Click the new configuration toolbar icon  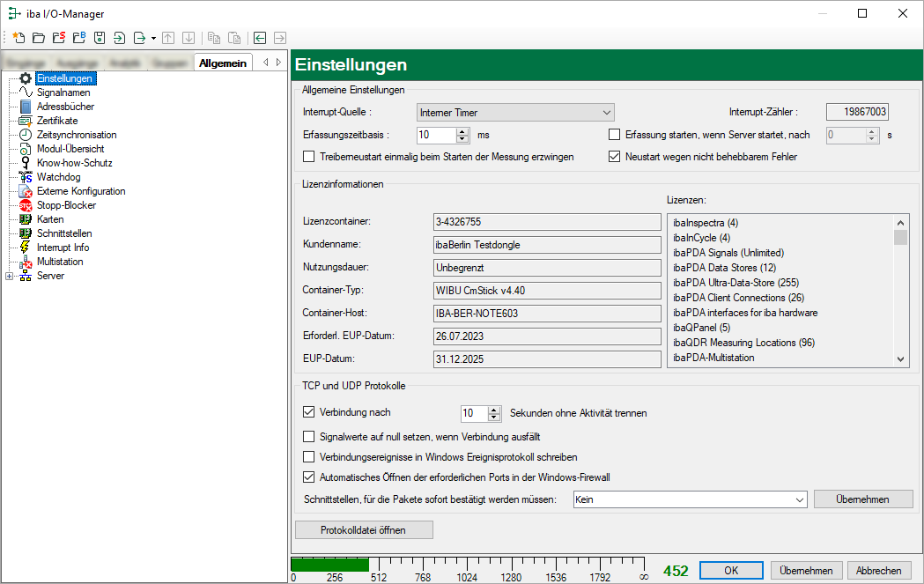18,38
